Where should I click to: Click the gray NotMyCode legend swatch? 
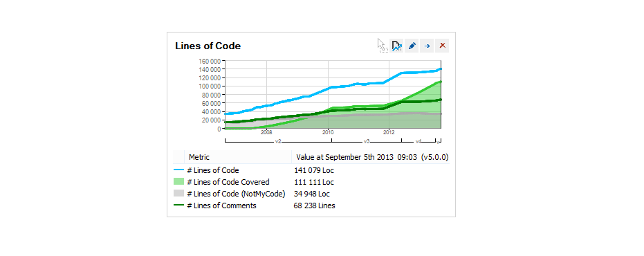(178, 194)
